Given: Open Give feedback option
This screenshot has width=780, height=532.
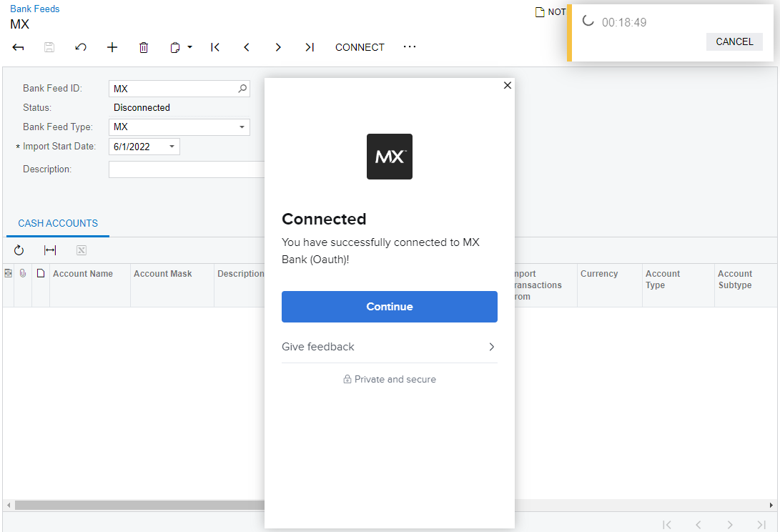Looking at the screenshot, I should coord(389,347).
